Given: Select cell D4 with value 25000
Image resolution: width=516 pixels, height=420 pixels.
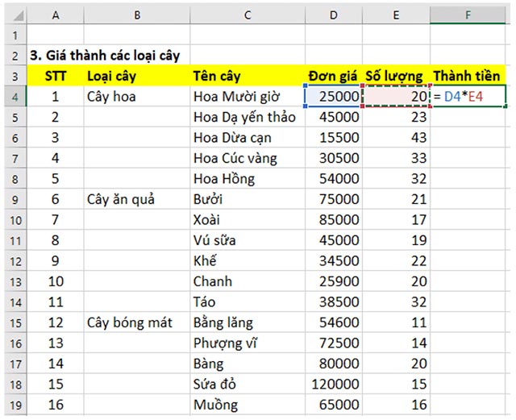Looking at the screenshot, I should 335,97.
